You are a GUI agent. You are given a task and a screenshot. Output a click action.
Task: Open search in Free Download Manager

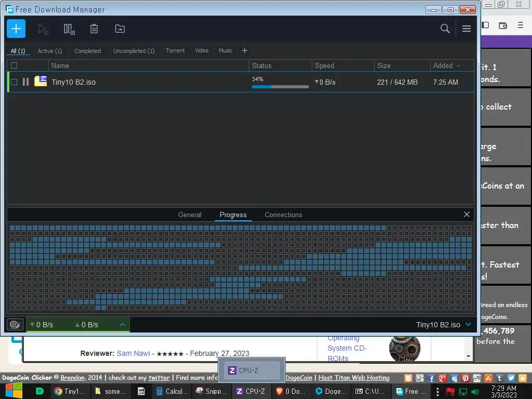pos(445,29)
